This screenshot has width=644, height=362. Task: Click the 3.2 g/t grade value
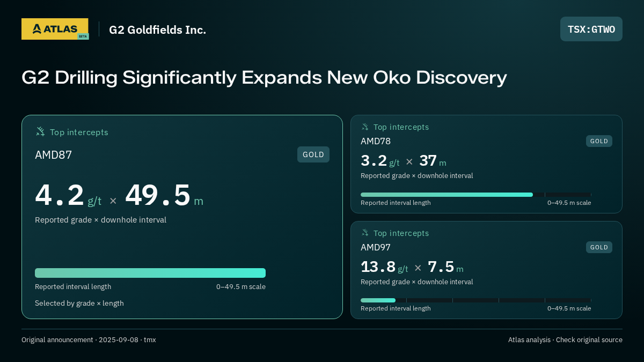[x=380, y=161]
